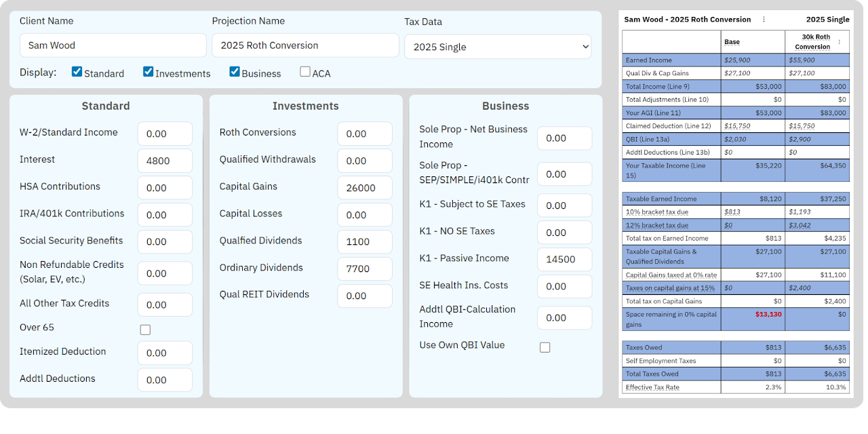Uncheck the Investments display checkbox

149,72
